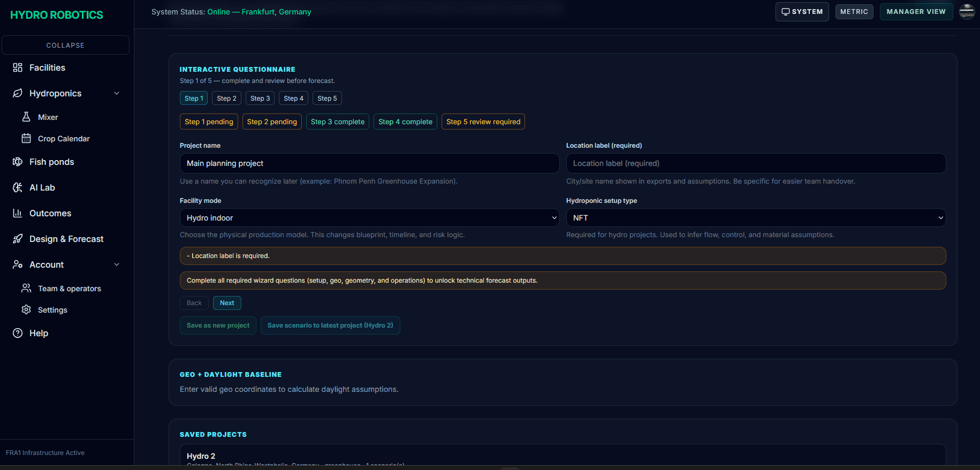Click the Facilities grid icon
This screenshot has width=980, height=470.
click(x=18, y=67)
